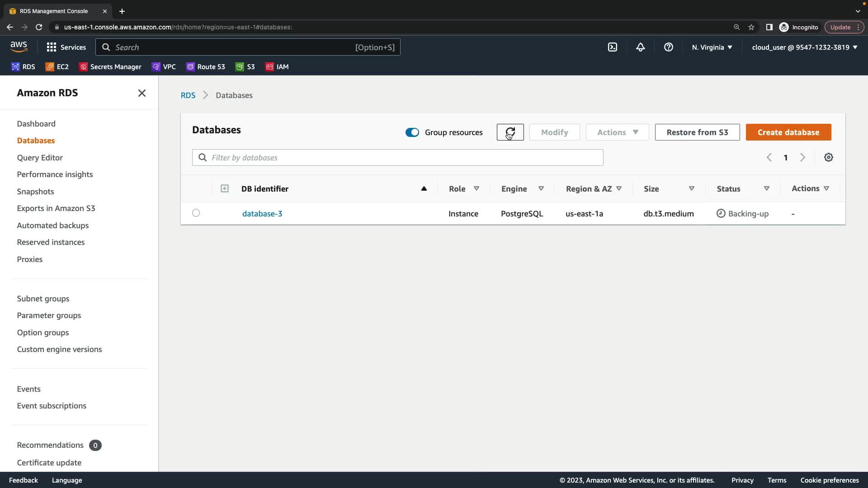Viewport: 868px width, 488px height.
Task: Open Parameter groups in the sidebar
Action: click(49, 315)
